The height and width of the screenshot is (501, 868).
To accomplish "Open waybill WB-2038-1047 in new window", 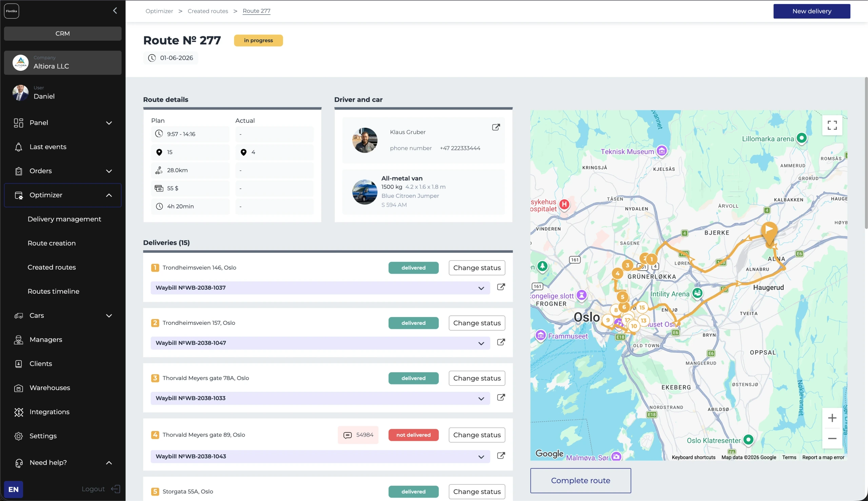I will [501, 342].
